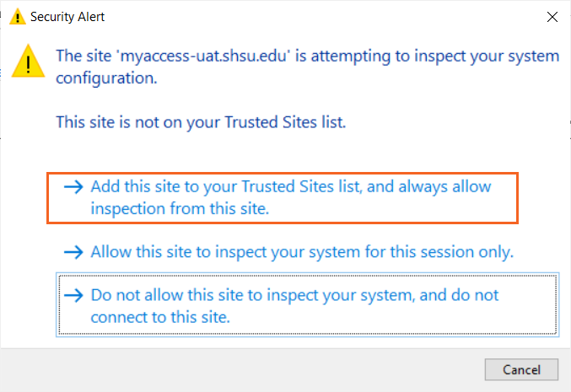Click arrow icon beside session only option
The width and height of the screenshot is (571, 392).
click(x=74, y=251)
